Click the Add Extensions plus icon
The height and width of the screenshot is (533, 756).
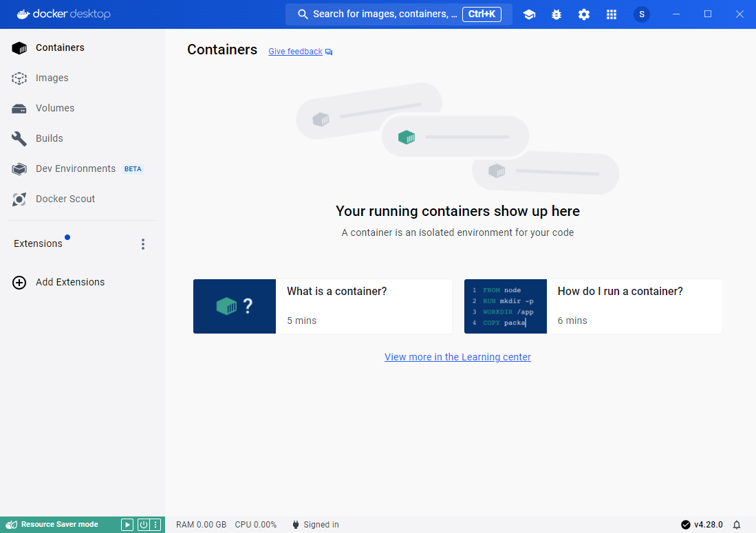(x=19, y=283)
